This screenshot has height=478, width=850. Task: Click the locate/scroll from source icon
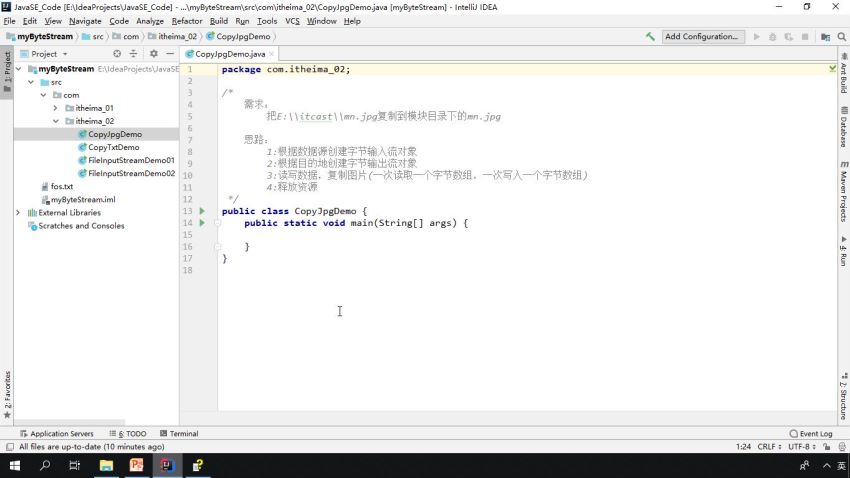pyautogui.click(x=117, y=54)
